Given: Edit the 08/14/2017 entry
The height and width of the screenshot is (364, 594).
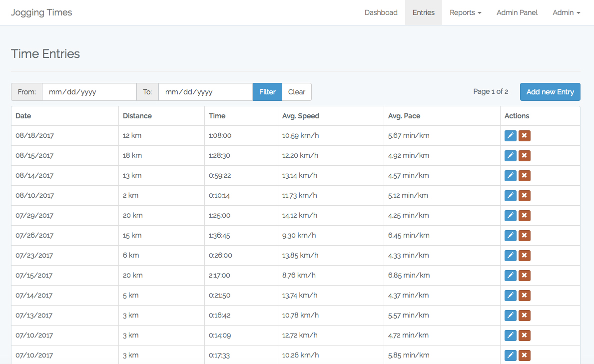Looking at the screenshot, I should (510, 175).
